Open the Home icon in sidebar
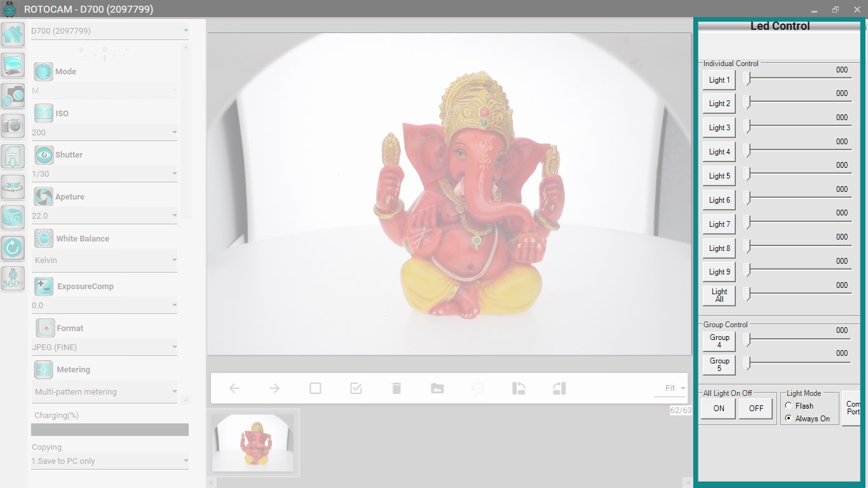 click(13, 34)
